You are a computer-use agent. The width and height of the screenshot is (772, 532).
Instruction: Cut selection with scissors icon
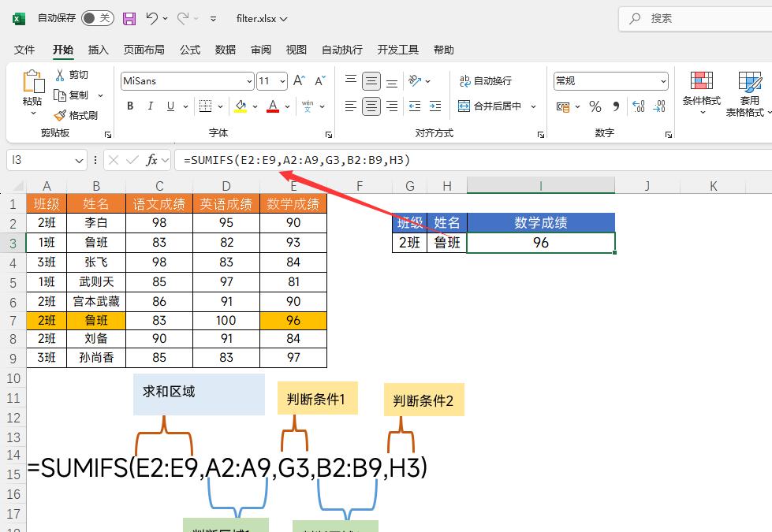pyautogui.click(x=60, y=75)
